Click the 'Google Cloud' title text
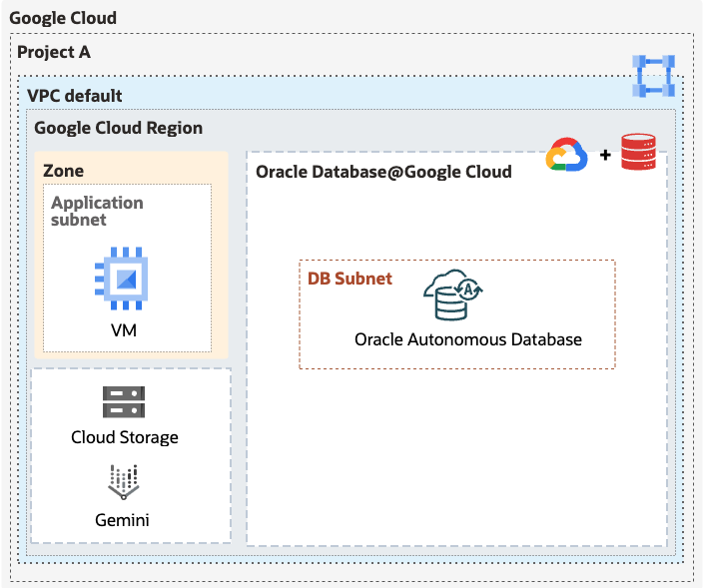703x588 pixels. point(63,18)
